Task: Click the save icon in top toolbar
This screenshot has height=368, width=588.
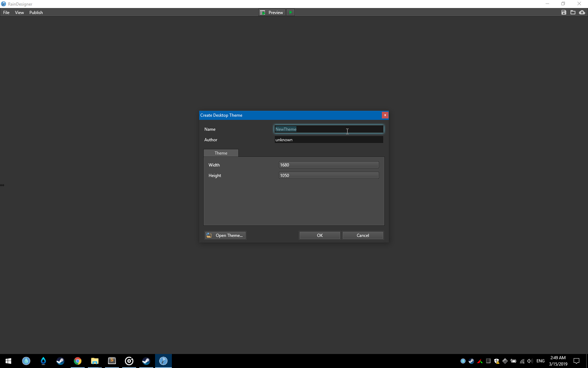Action: click(x=563, y=12)
